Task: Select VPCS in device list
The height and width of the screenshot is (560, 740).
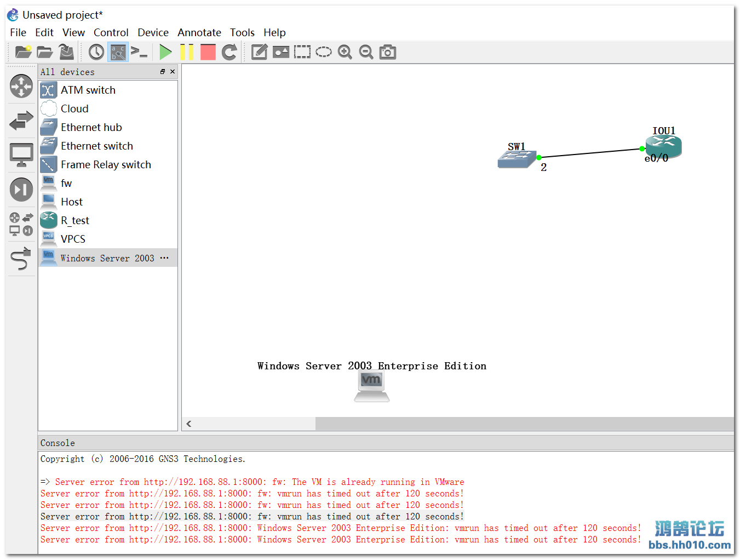Action: click(108, 239)
